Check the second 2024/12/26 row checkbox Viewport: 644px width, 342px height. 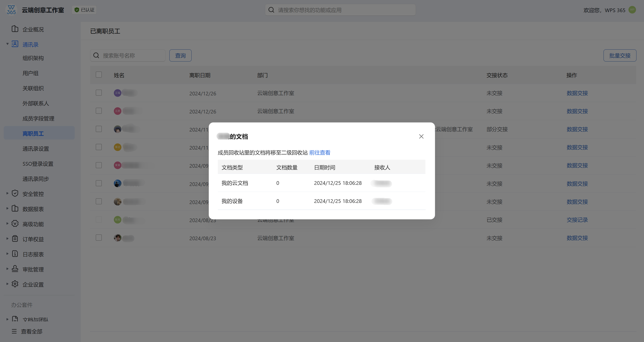99,111
